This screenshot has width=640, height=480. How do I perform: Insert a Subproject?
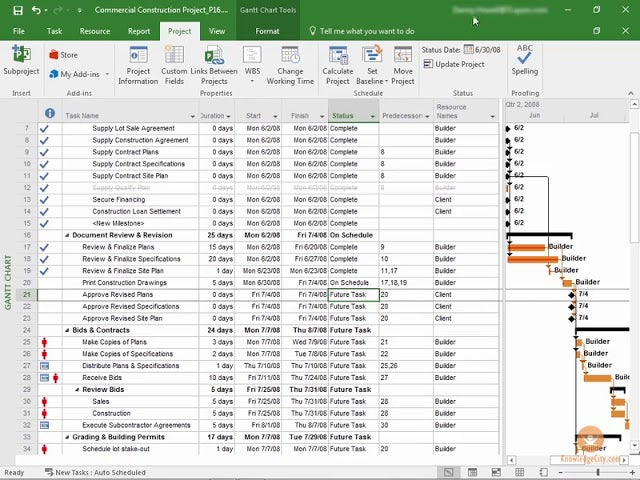pyautogui.click(x=21, y=60)
